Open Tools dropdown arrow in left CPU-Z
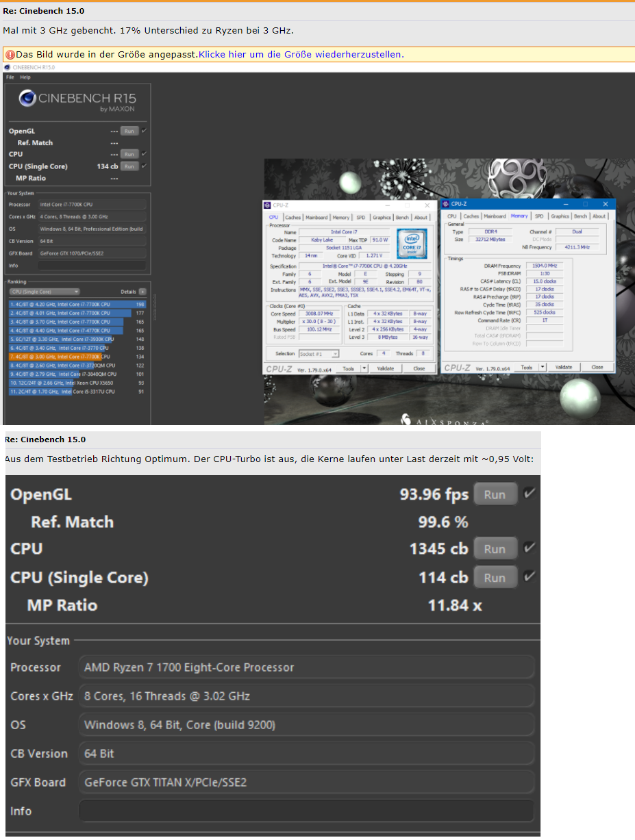This screenshot has width=635, height=840. pyautogui.click(x=364, y=368)
